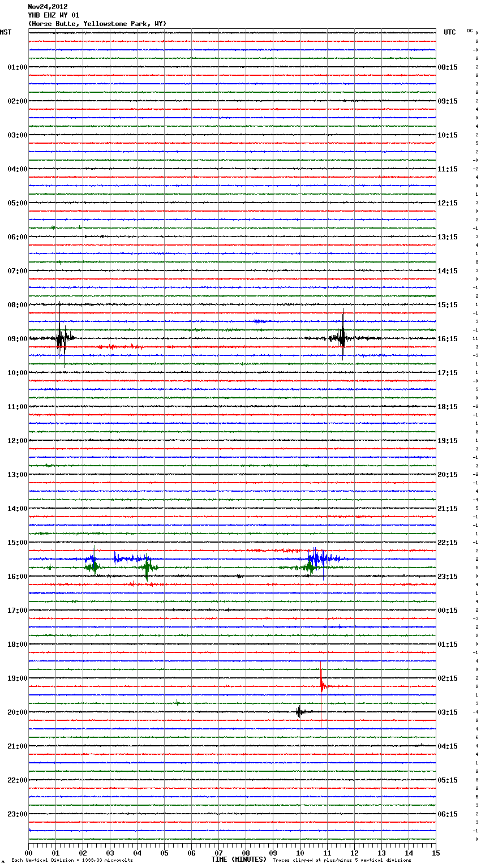Click the 15:00 MST time label
This screenshot has height=868, width=481.
pyautogui.click(x=17, y=543)
